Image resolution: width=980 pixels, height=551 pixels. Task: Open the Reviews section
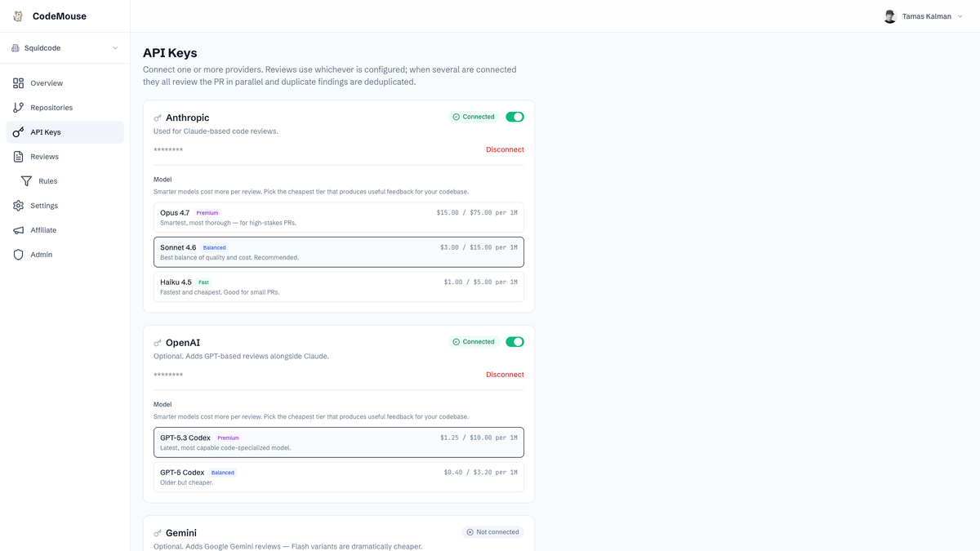point(65,157)
